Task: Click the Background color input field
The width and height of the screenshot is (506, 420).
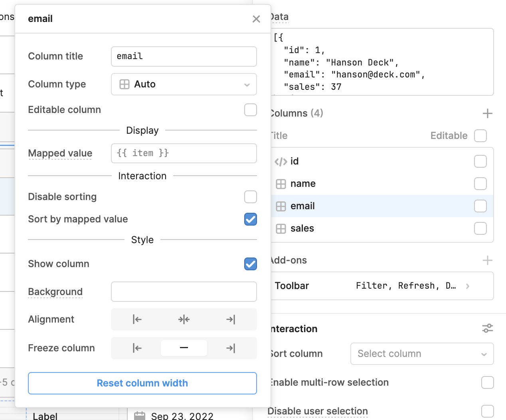Action: coord(184,292)
